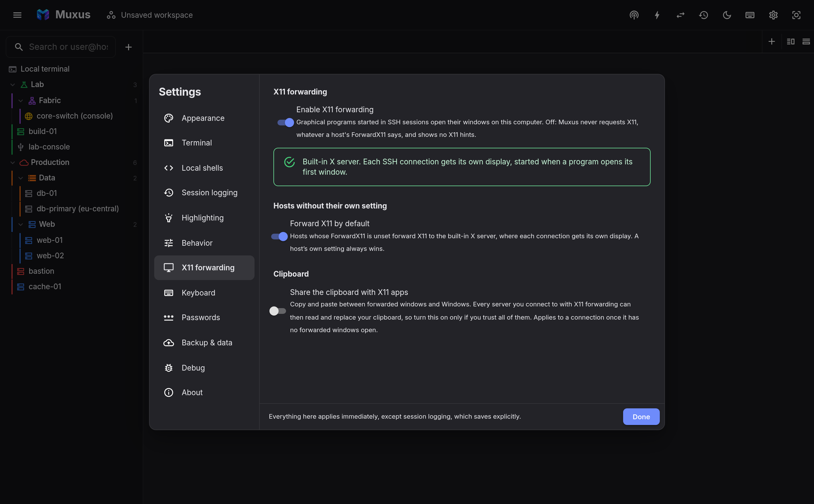The width and height of the screenshot is (814, 504).
Task: Open Debug settings section
Action: 204,368
